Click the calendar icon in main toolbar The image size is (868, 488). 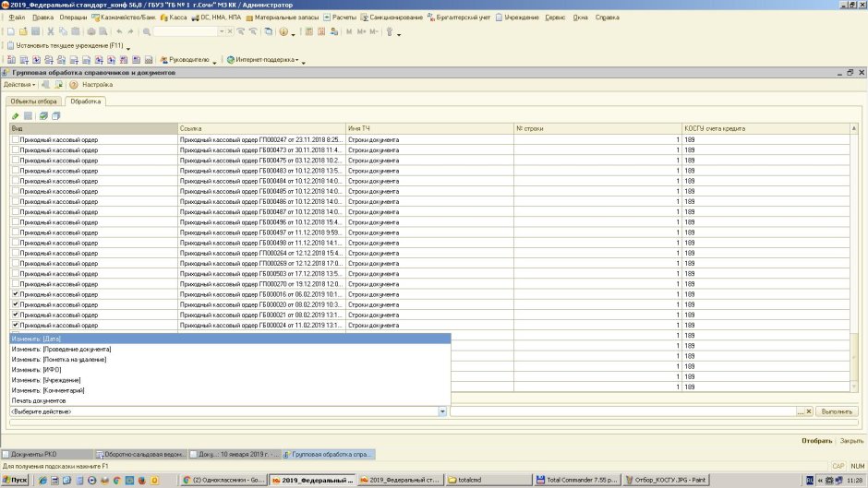tap(321, 31)
